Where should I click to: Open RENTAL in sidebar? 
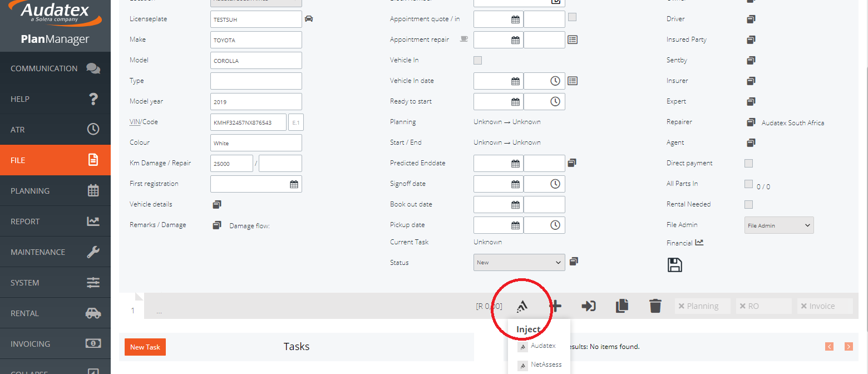pos(55,313)
